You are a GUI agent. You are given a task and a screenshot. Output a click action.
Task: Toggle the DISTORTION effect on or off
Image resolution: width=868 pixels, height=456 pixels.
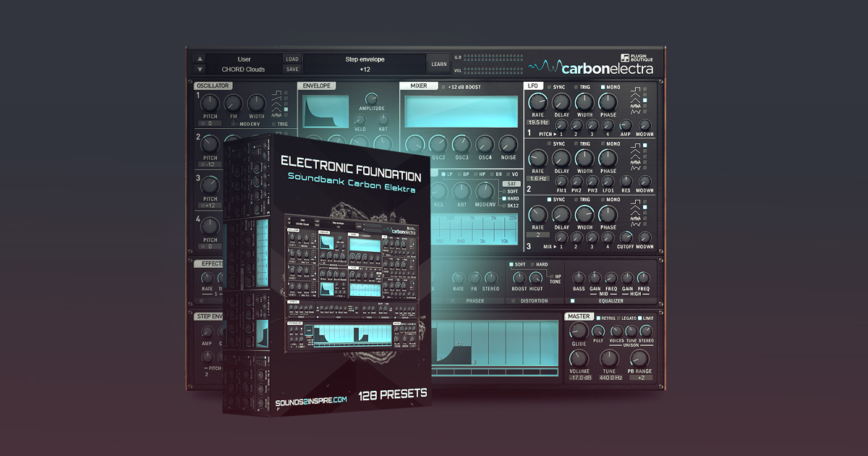coord(512,301)
